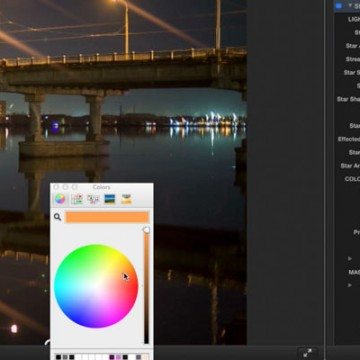Switch to the color sliders tab
This screenshot has width=360, height=360.
(x=77, y=199)
